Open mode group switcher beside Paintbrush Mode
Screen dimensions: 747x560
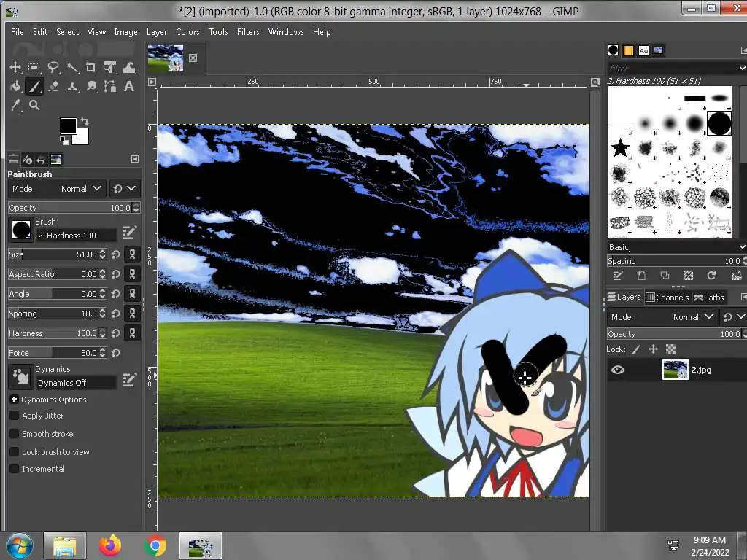tap(125, 189)
